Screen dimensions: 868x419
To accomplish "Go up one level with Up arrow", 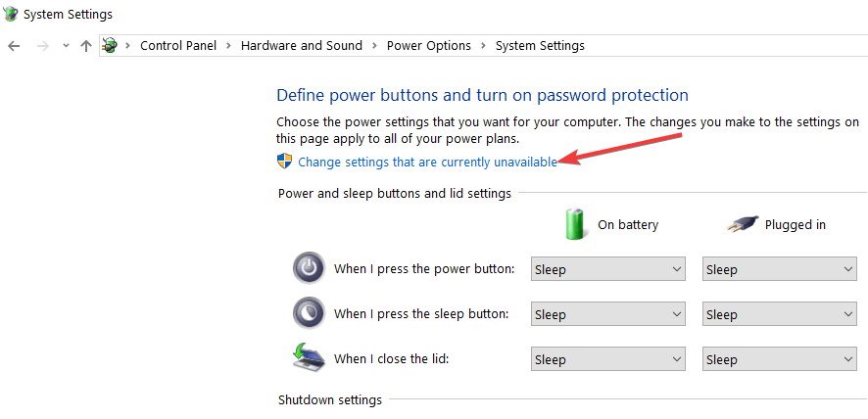I will [85, 46].
